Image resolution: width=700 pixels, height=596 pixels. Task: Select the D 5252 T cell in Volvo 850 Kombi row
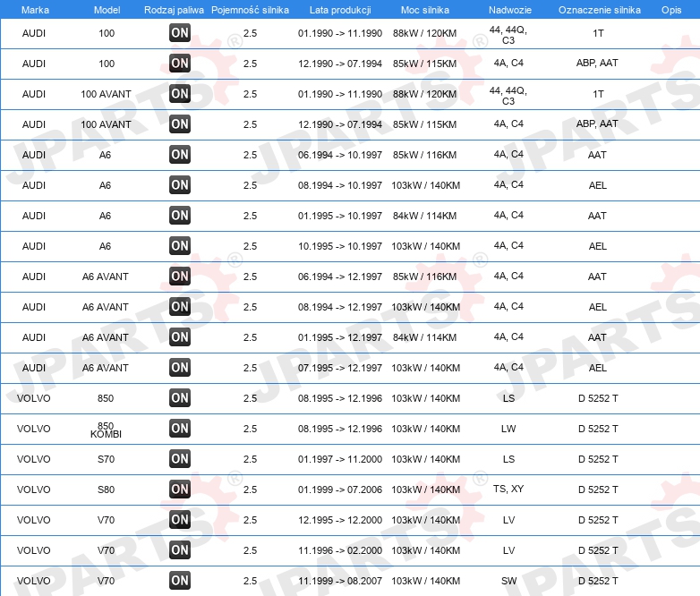pyautogui.click(x=598, y=429)
